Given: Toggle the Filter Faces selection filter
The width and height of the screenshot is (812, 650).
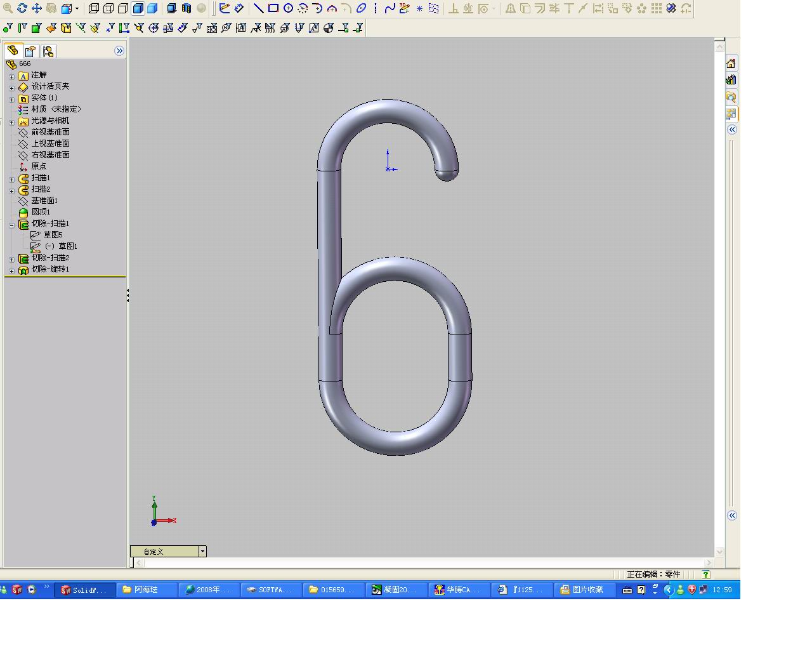Looking at the screenshot, I should [37, 28].
